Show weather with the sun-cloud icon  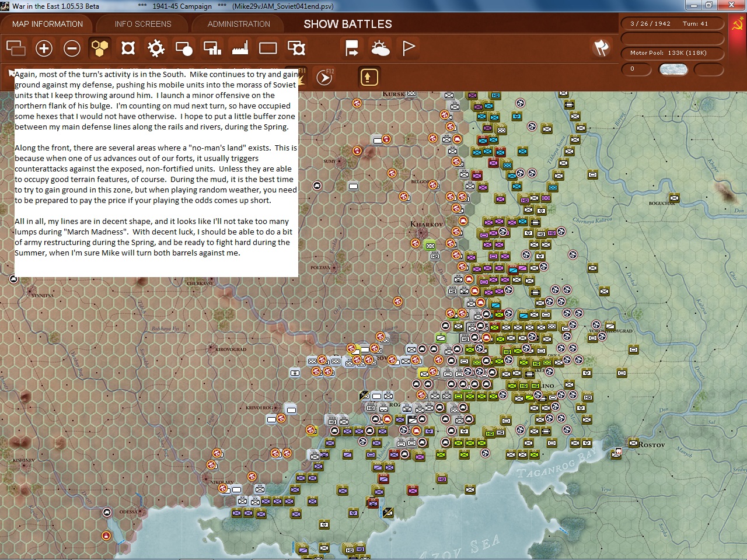(x=380, y=48)
